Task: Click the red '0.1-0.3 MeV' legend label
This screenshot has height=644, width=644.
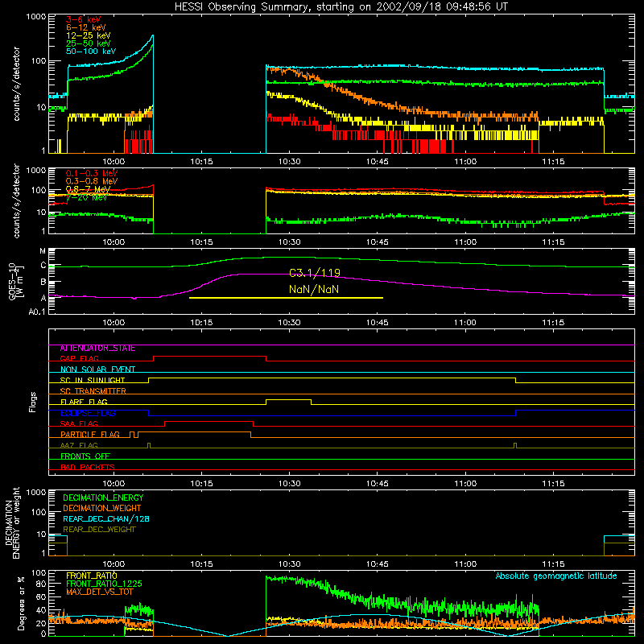Action: (x=92, y=173)
